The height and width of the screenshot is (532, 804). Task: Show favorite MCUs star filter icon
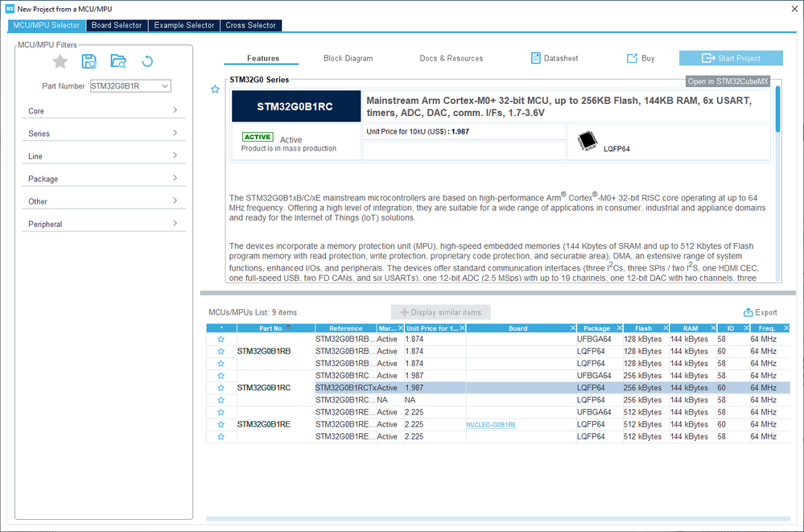click(x=60, y=61)
